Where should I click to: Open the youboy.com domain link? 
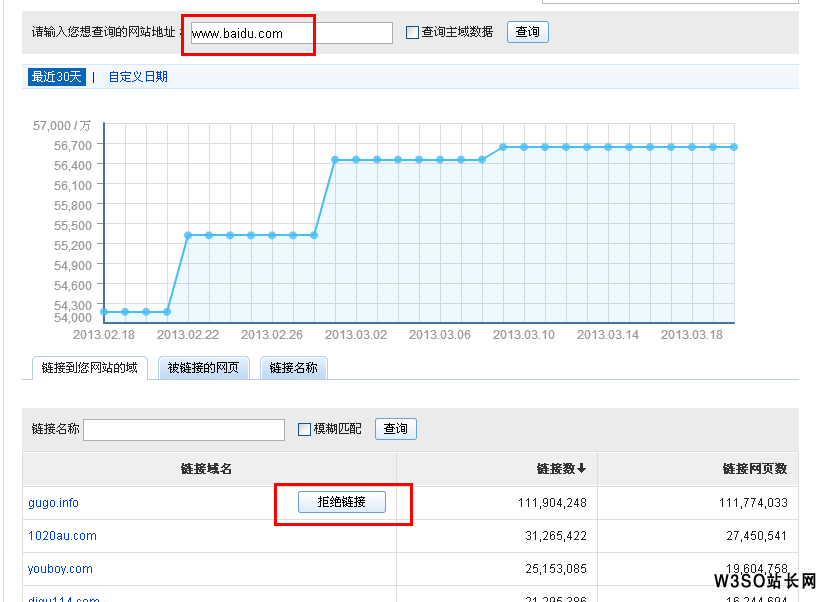[x=60, y=569]
